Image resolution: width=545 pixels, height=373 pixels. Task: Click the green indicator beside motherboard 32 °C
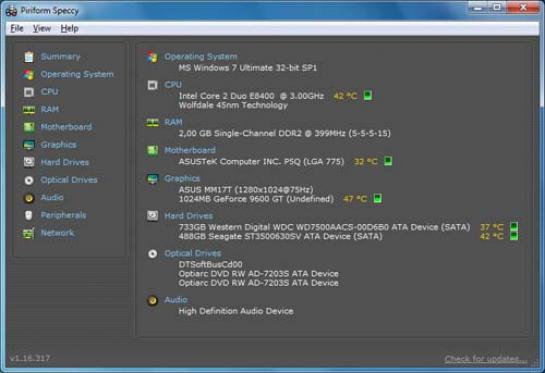click(x=388, y=161)
